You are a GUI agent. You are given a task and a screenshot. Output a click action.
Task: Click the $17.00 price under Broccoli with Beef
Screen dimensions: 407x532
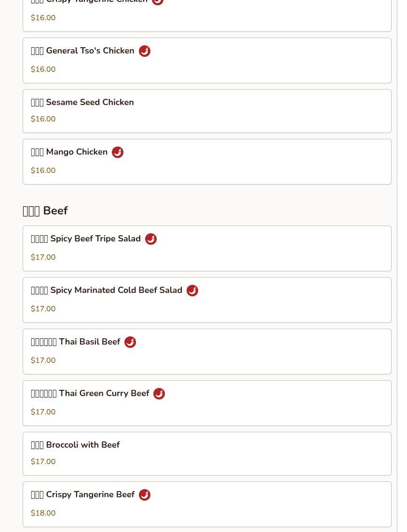point(43,462)
